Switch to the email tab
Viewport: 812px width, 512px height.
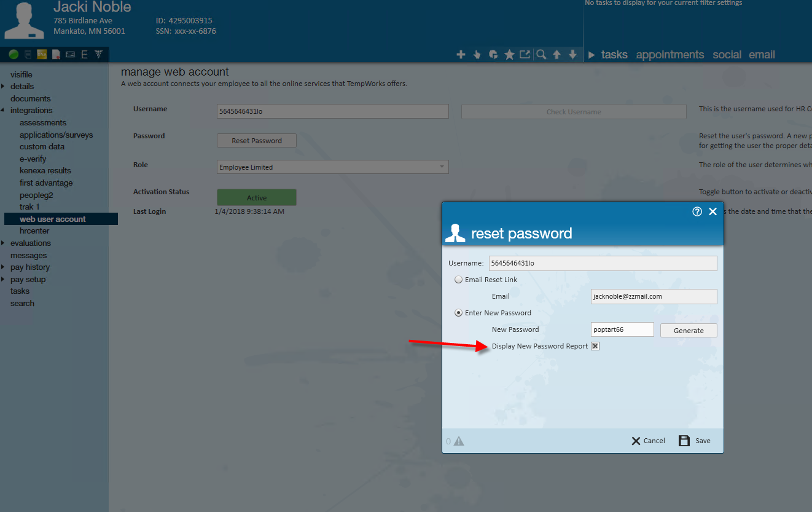[x=762, y=55]
